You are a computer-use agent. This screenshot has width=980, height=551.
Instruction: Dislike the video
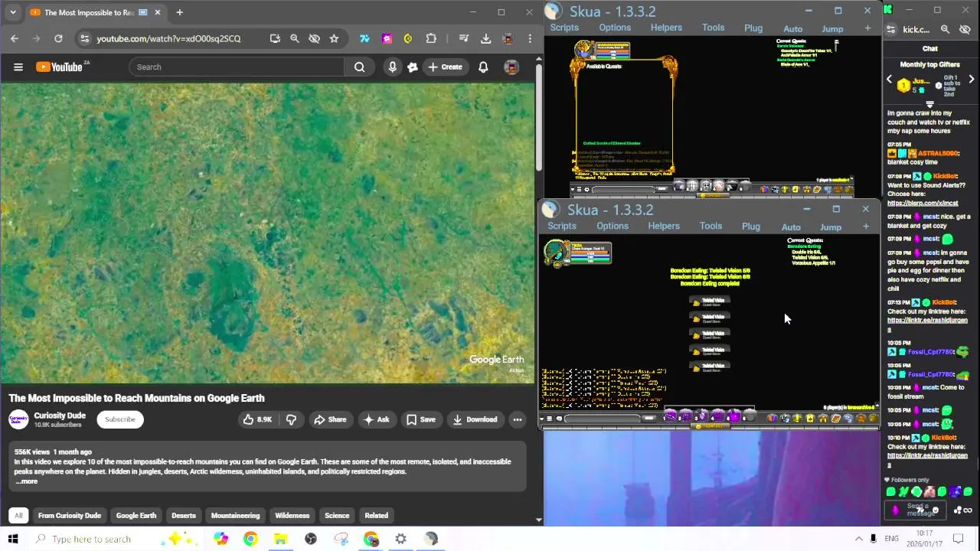[x=291, y=419]
